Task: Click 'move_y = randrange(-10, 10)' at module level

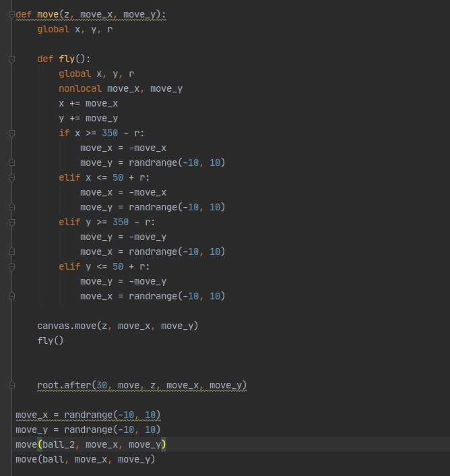Action: pos(88,429)
